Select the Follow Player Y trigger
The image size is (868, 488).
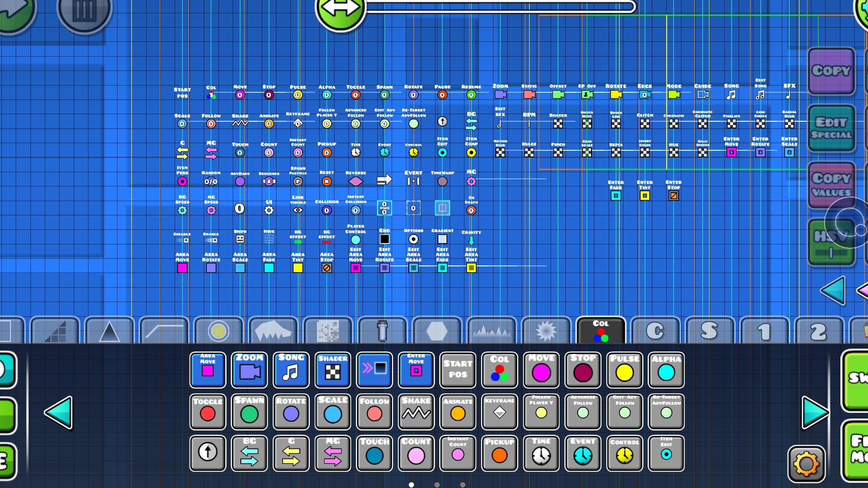click(541, 412)
